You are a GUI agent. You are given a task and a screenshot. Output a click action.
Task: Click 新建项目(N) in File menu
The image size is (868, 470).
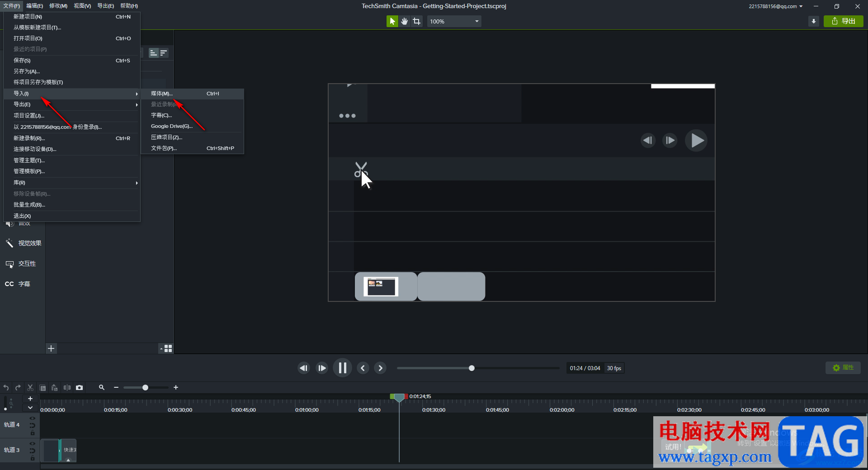point(72,17)
